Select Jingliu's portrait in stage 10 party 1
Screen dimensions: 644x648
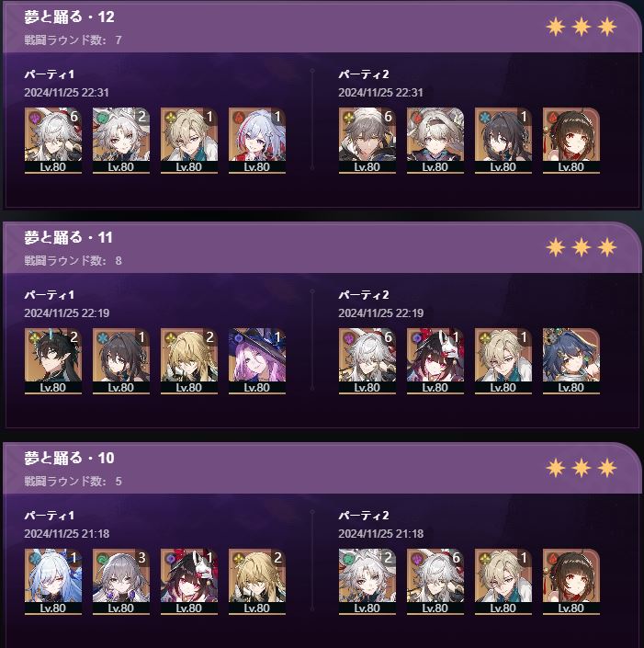tap(53, 582)
